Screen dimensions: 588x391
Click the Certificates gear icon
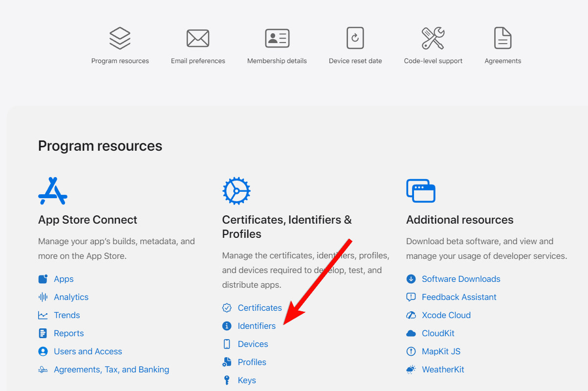237,191
